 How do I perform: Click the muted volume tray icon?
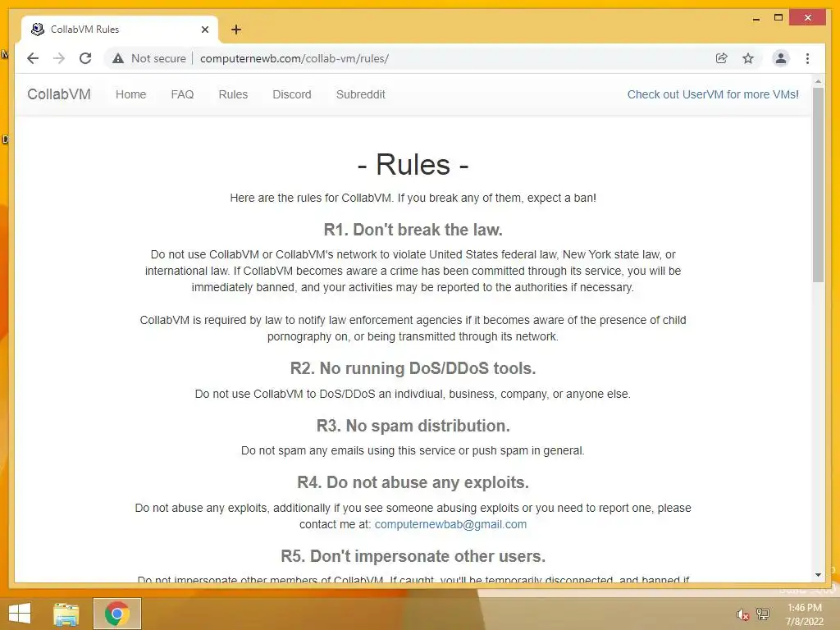click(x=742, y=614)
